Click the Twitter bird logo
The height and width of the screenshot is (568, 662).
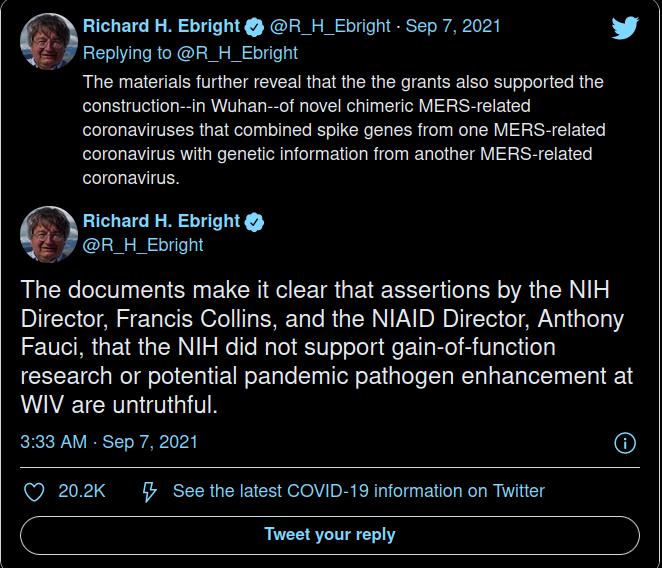[x=625, y=28]
